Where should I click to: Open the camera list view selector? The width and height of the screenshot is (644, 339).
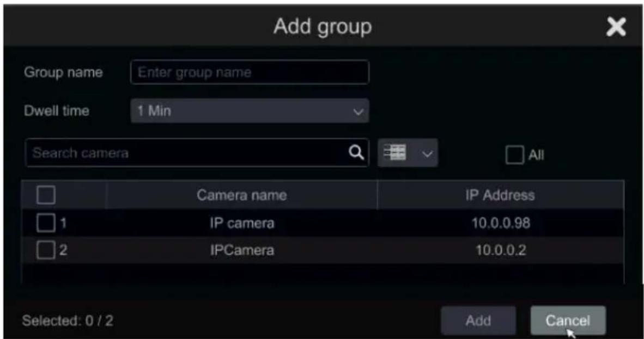(408, 153)
